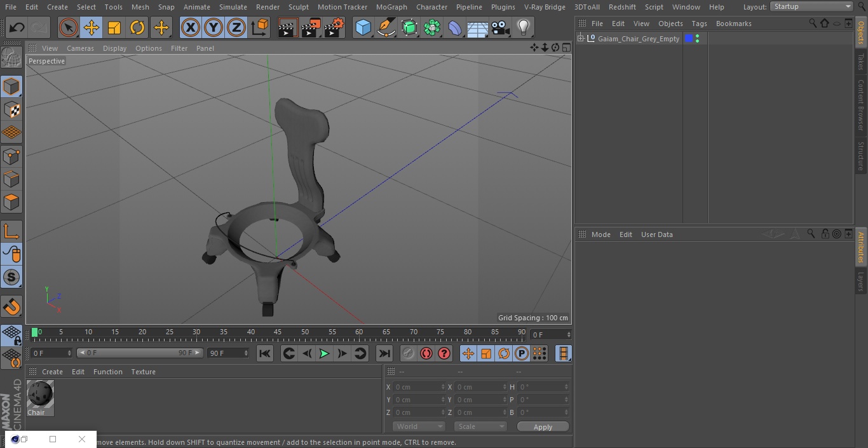Toggle the coordinate system icon
Screen dimensions: 868x448
(260, 27)
